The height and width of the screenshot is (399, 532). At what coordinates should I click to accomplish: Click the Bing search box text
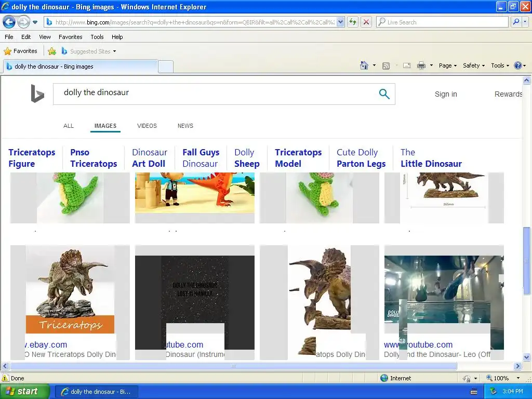point(96,92)
